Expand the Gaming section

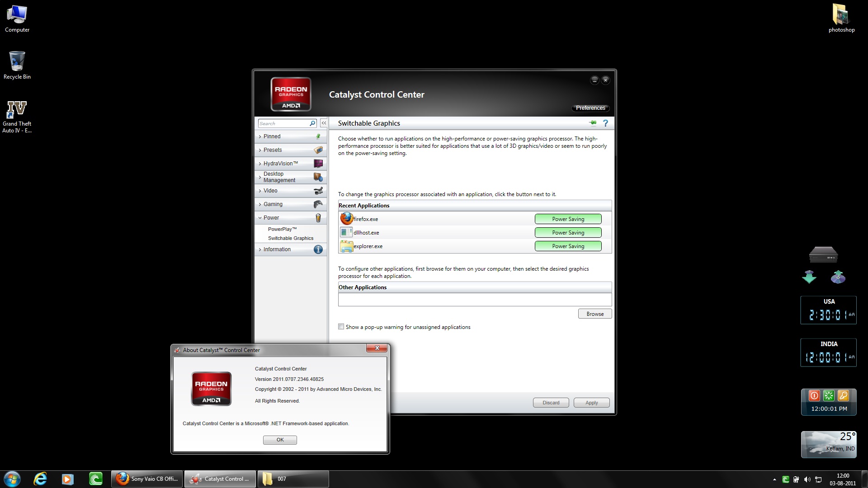tap(290, 204)
